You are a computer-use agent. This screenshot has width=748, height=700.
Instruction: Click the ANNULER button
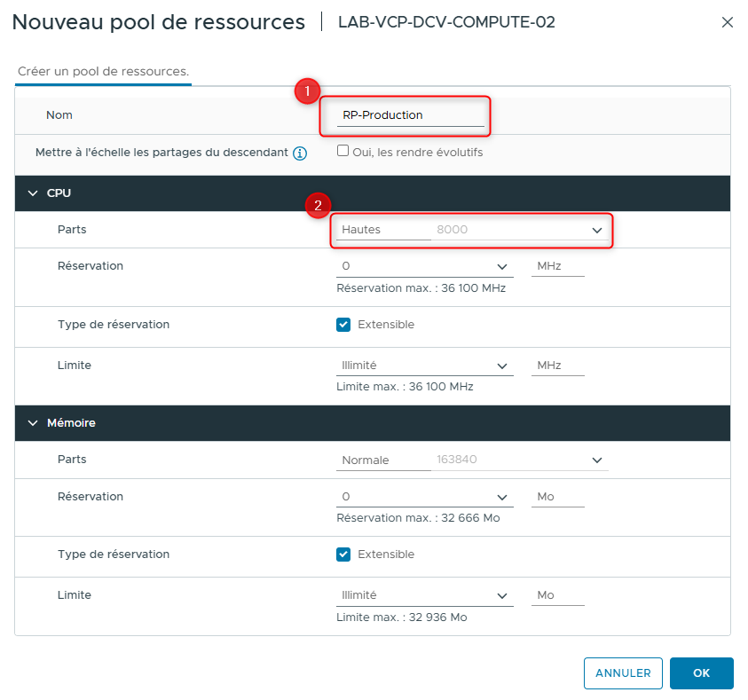pyautogui.click(x=623, y=672)
